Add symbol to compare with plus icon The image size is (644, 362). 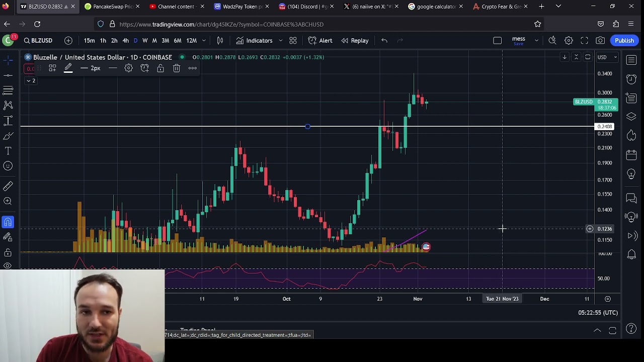68,40
